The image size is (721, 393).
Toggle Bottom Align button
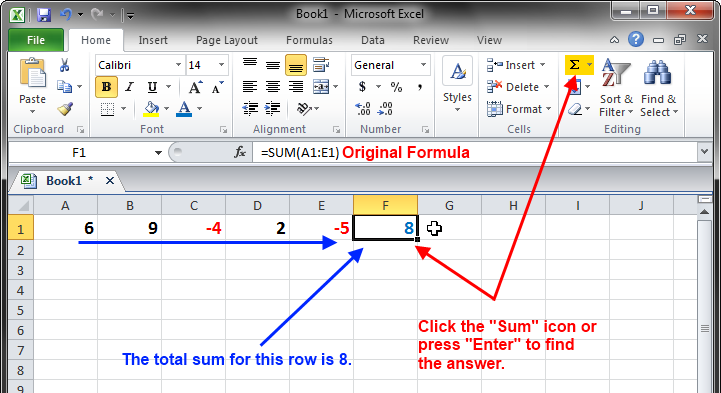296,65
